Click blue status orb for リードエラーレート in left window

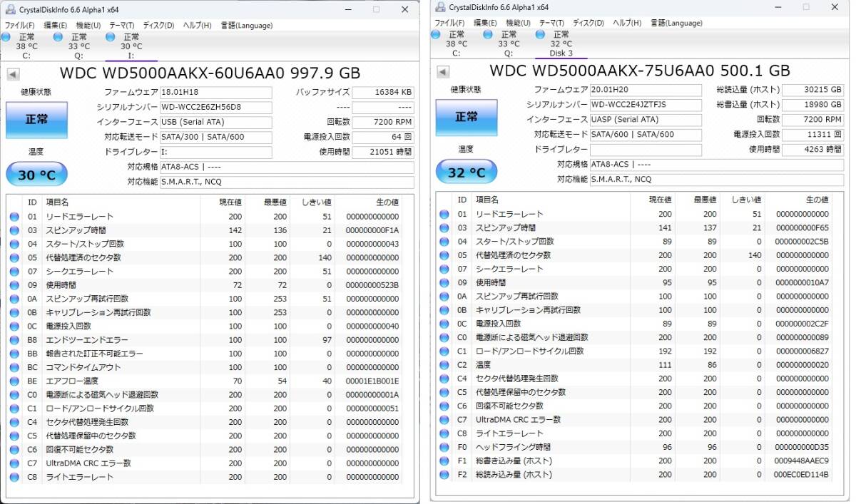[14, 217]
